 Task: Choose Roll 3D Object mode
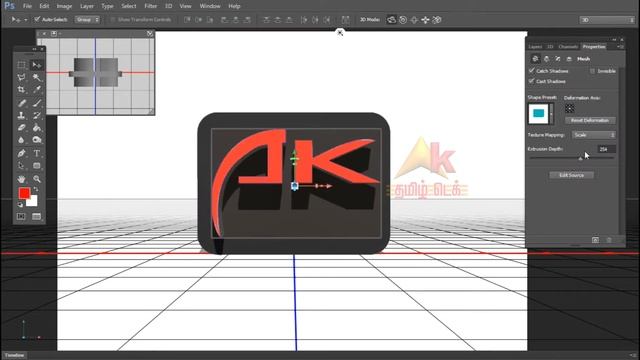[403, 20]
